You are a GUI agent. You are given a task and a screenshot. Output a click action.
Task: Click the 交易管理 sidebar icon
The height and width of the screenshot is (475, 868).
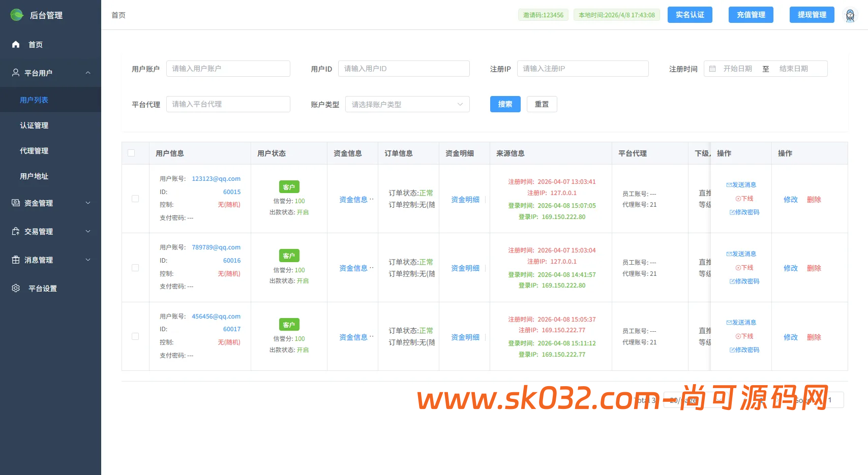(16, 231)
